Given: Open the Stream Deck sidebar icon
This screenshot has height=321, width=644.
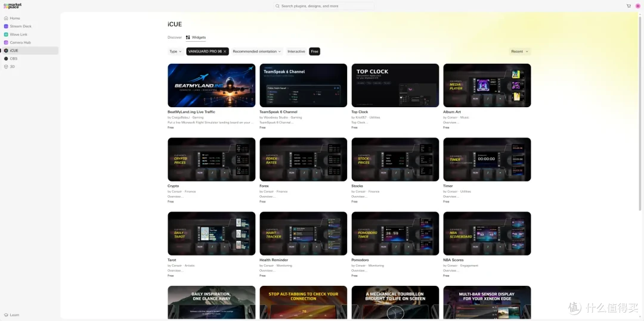Looking at the screenshot, I should tap(6, 26).
